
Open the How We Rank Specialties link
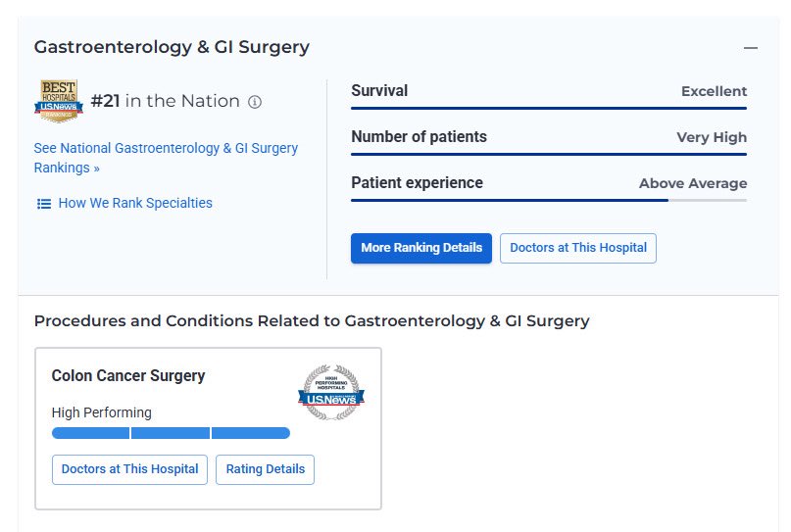[135, 203]
